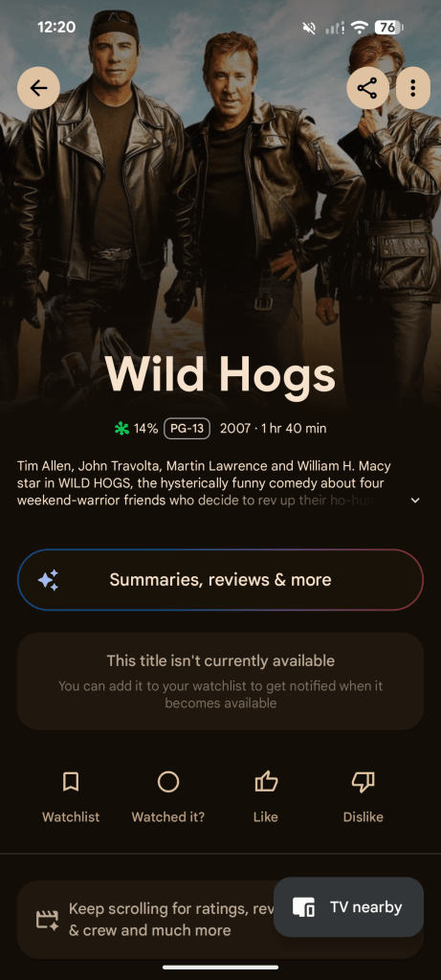Viewport: 441px width, 980px height.
Task: Click the battery indicator in status bar
Action: (388, 27)
